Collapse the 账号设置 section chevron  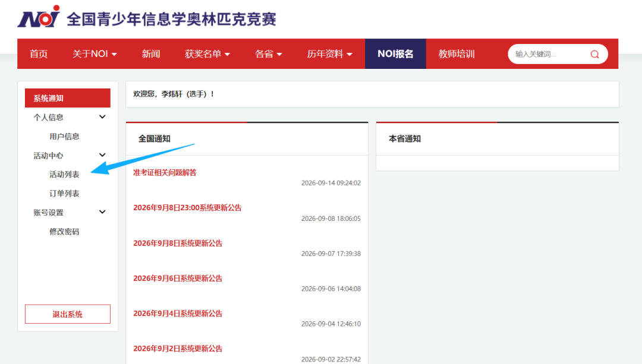click(x=102, y=212)
